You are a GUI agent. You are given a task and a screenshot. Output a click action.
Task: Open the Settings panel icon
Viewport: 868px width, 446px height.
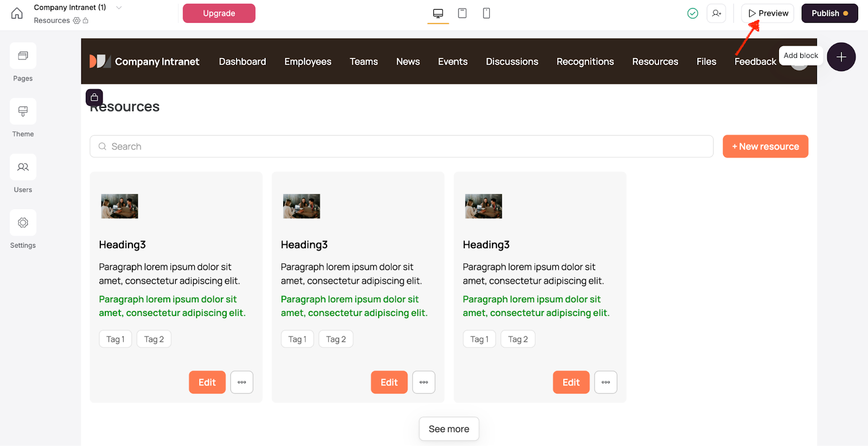pos(23,223)
